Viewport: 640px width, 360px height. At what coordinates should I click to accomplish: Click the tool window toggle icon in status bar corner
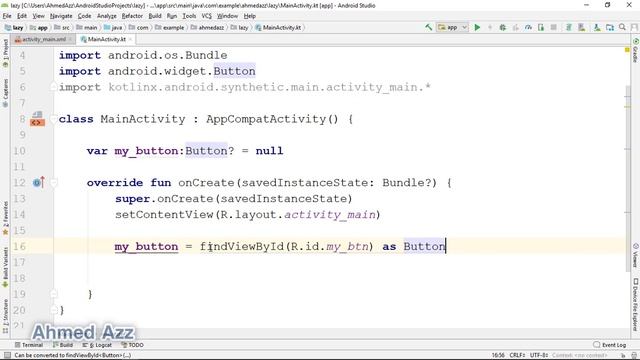pos(7,356)
